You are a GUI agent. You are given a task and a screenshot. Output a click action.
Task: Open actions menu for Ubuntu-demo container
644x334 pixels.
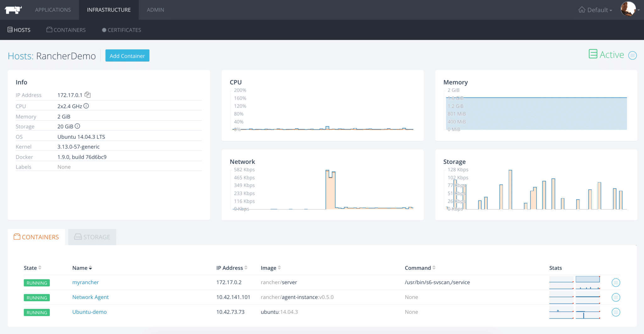[616, 312]
